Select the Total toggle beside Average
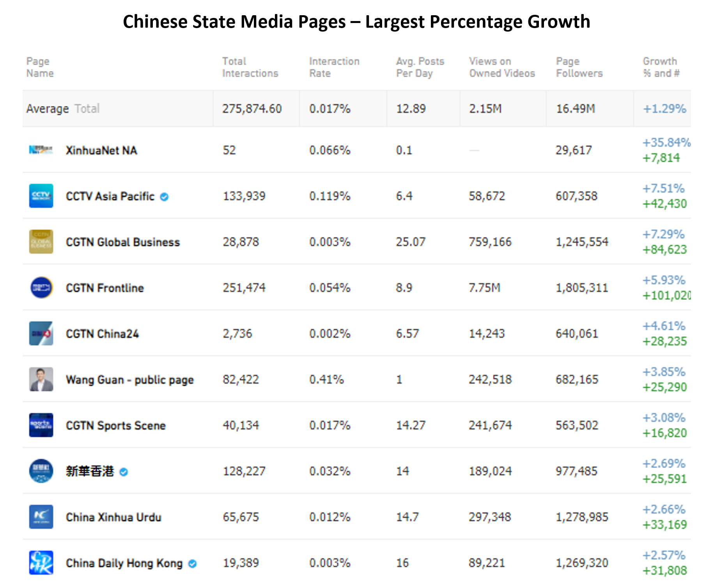The image size is (705, 588). click(x=87, y=108)
